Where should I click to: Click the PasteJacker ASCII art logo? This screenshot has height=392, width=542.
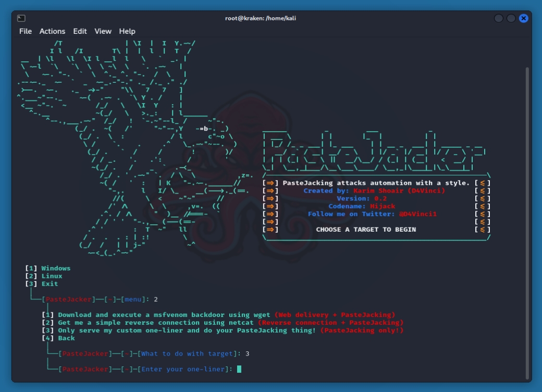pos(374,151)
